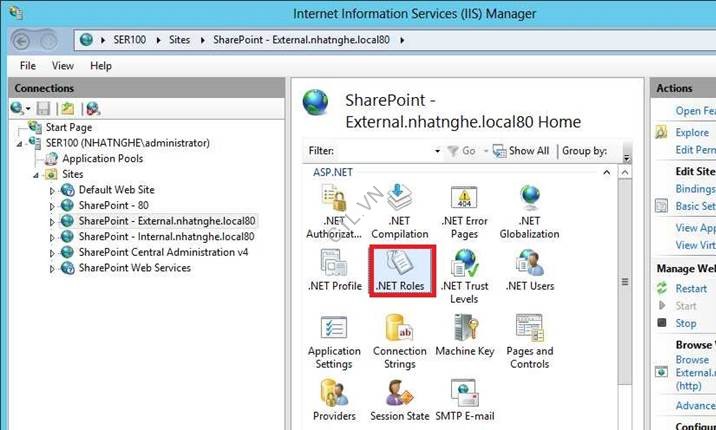
Task: Open the .NET Profile feature
Action: [x=335, y=270]
